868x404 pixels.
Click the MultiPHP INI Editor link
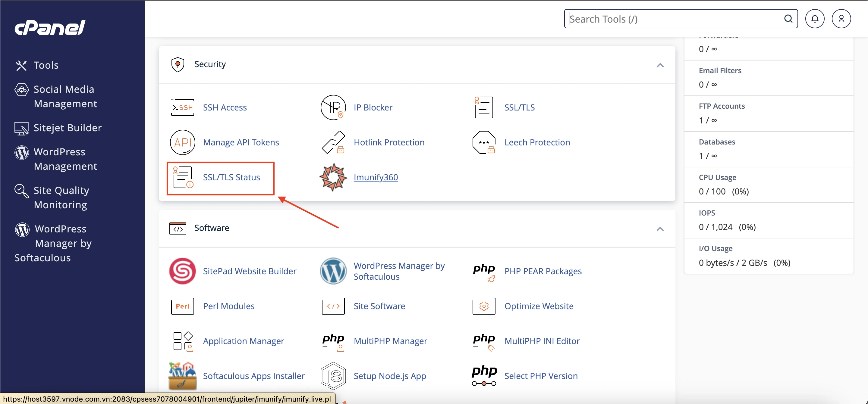tap(542, 341)
